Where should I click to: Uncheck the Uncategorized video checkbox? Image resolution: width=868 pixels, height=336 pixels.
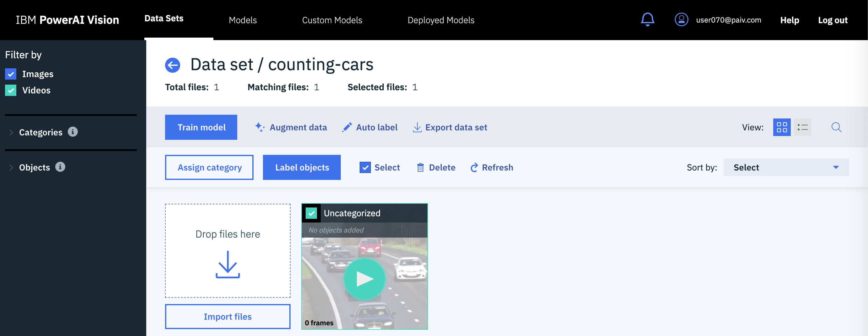pyautogui.click(x=311, y=213)
